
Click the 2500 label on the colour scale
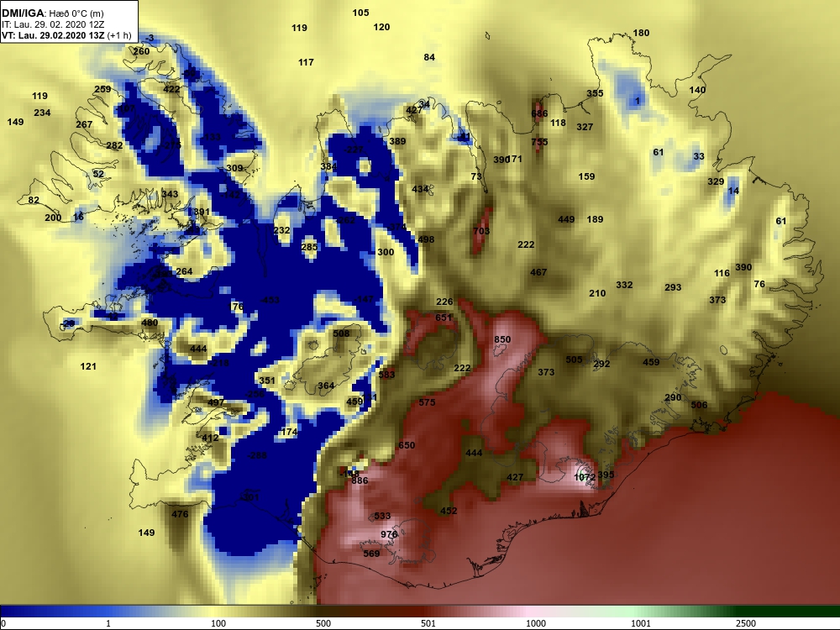point(745,623)
